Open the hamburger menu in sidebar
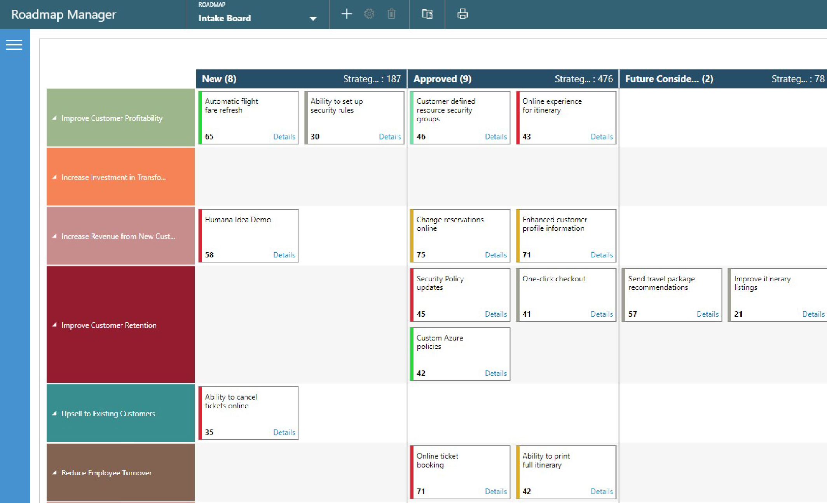The height and width of the screenshot is (504, 827). point(14,45)
